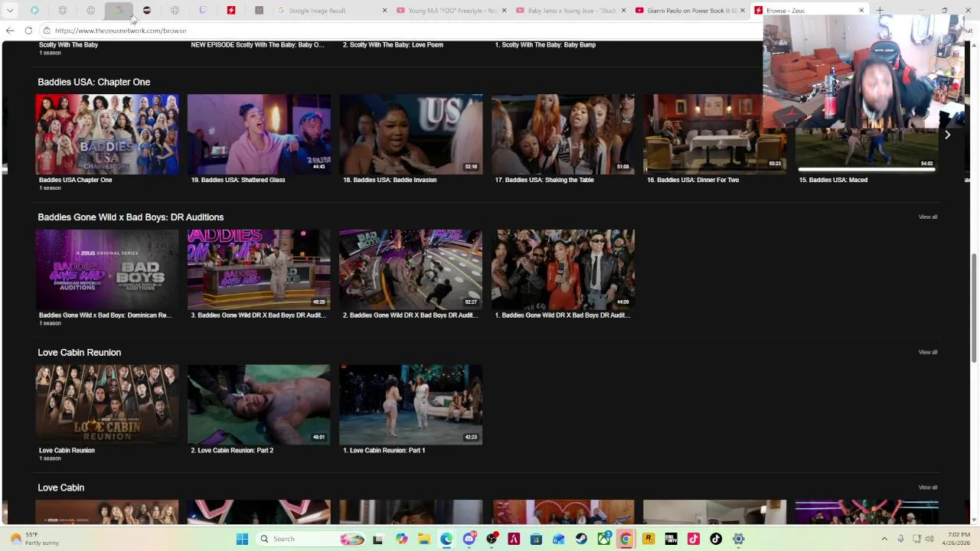
Task: Close the Google Image Result tab
Action: click(384, 11)
